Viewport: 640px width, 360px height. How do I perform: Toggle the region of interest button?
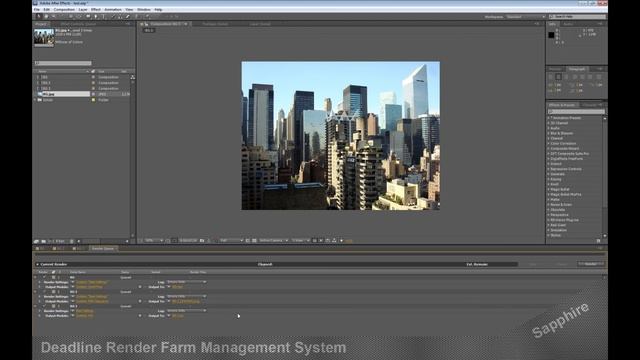(248, 241)
